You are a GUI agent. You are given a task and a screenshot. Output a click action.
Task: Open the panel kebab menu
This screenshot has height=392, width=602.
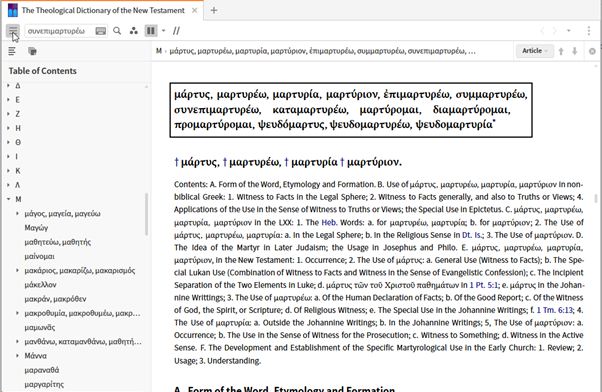pos(589,31)
